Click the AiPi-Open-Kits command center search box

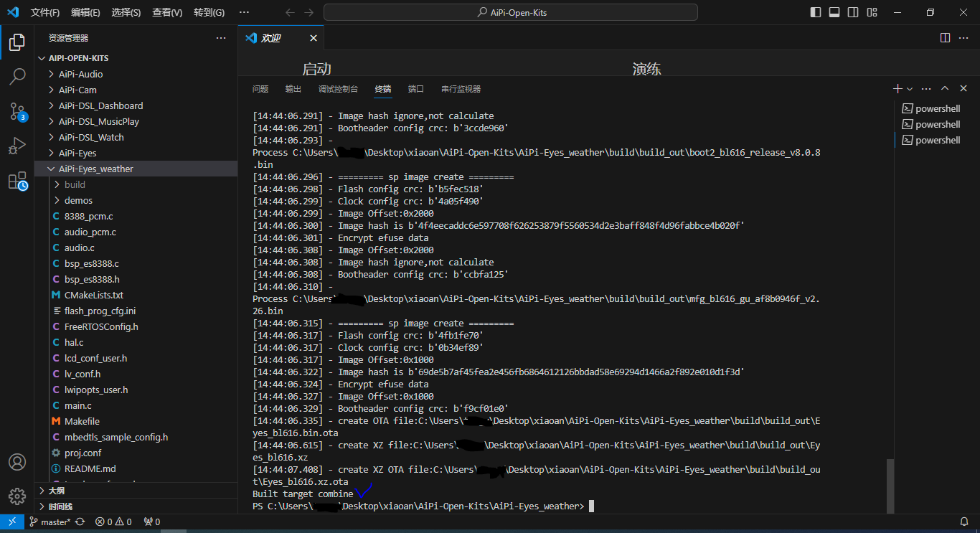point(511,12)
